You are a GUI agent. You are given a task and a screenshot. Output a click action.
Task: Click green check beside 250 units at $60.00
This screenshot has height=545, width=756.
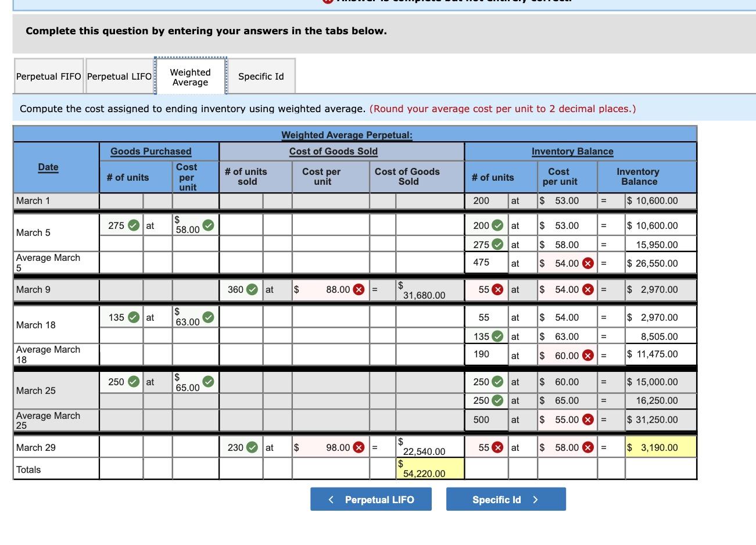tap(498, 382)
